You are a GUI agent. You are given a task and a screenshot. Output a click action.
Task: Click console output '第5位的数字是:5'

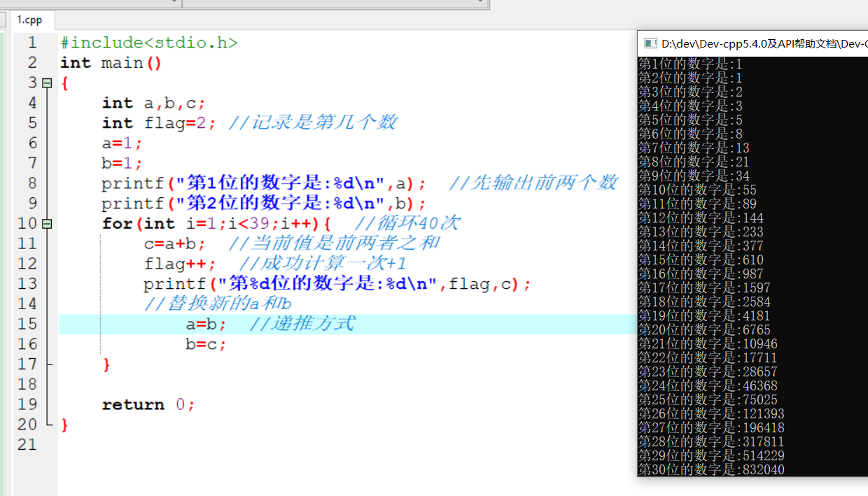click(x=690, y=120)
